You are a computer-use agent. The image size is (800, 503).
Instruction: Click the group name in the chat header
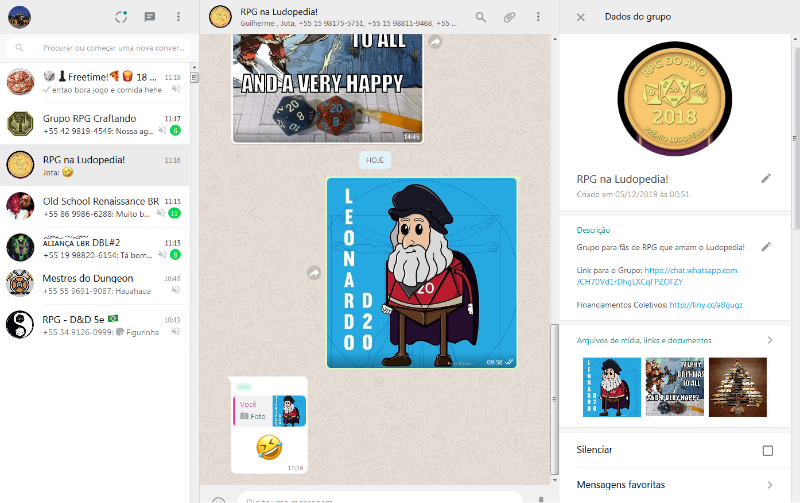[279, 12]
